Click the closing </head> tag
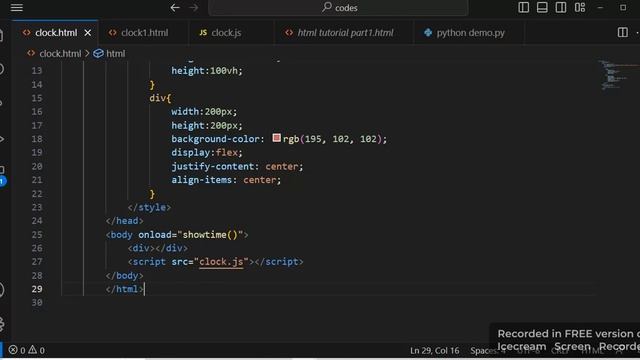640x360 pixels. 124,221
